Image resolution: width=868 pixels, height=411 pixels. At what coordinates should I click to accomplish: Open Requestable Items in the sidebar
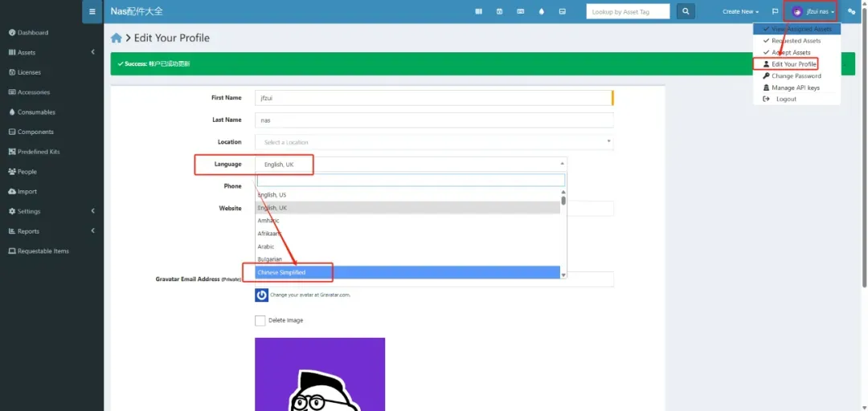click(39, 251)
